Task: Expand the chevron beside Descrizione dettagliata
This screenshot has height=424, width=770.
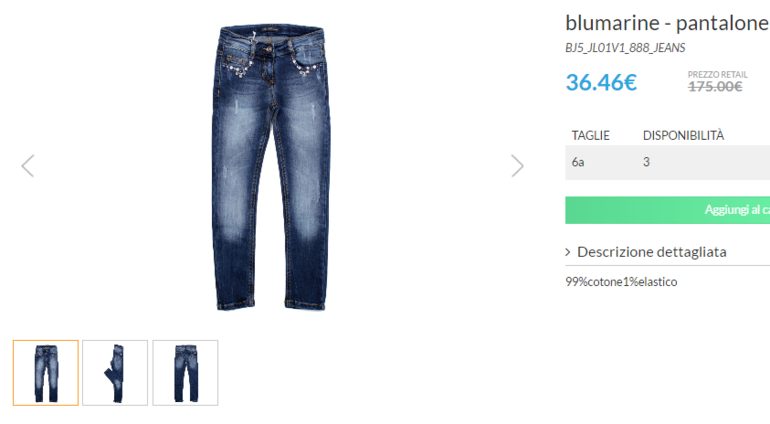Action: point(568,252)
